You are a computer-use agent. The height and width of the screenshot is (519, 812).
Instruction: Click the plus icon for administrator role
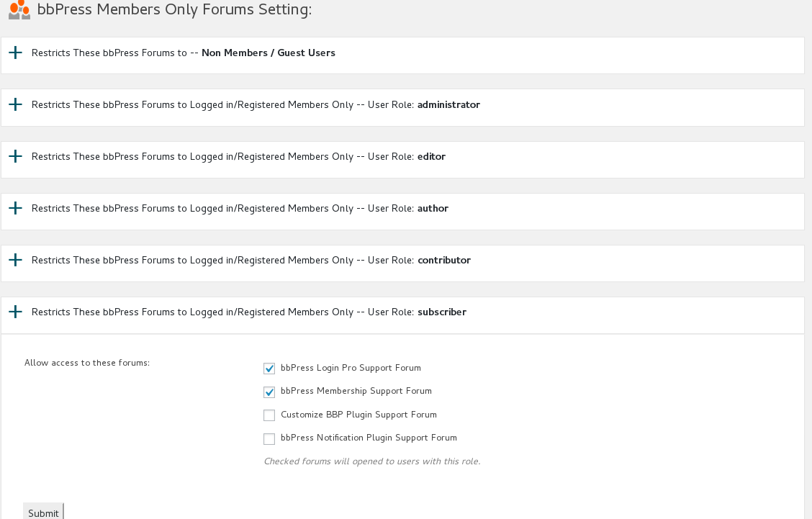(x=15, y=104)
